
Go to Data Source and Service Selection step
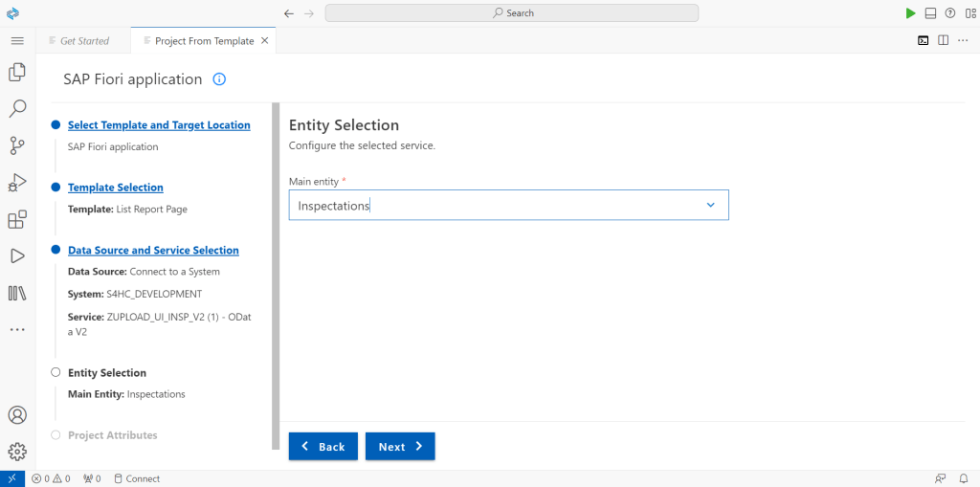pos(153,251)
